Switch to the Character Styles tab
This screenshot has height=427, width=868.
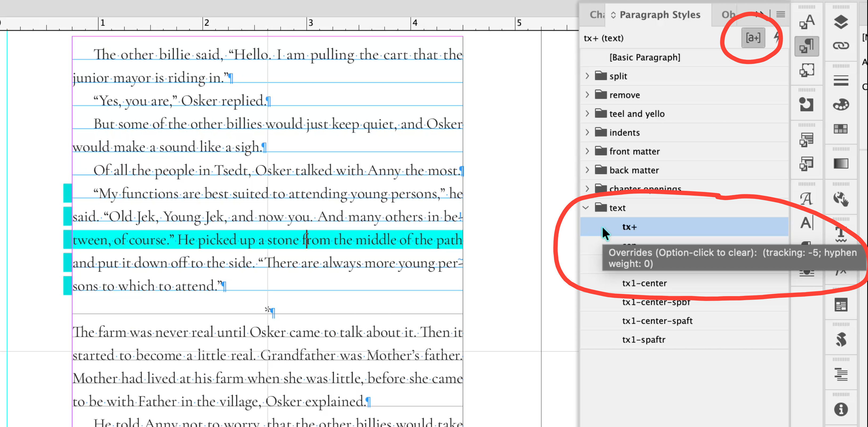coord(597,15)
